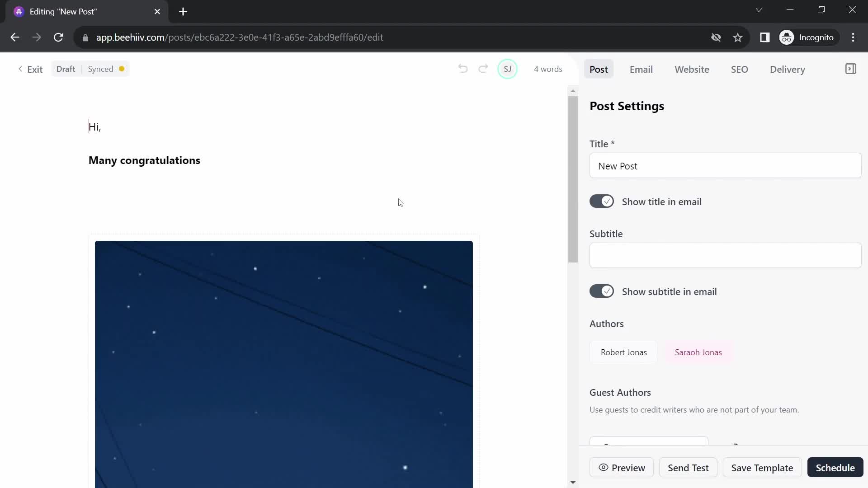
Task: Click the SJ author avatar icon
Action: pyautogui.click(x=507, y=69)
